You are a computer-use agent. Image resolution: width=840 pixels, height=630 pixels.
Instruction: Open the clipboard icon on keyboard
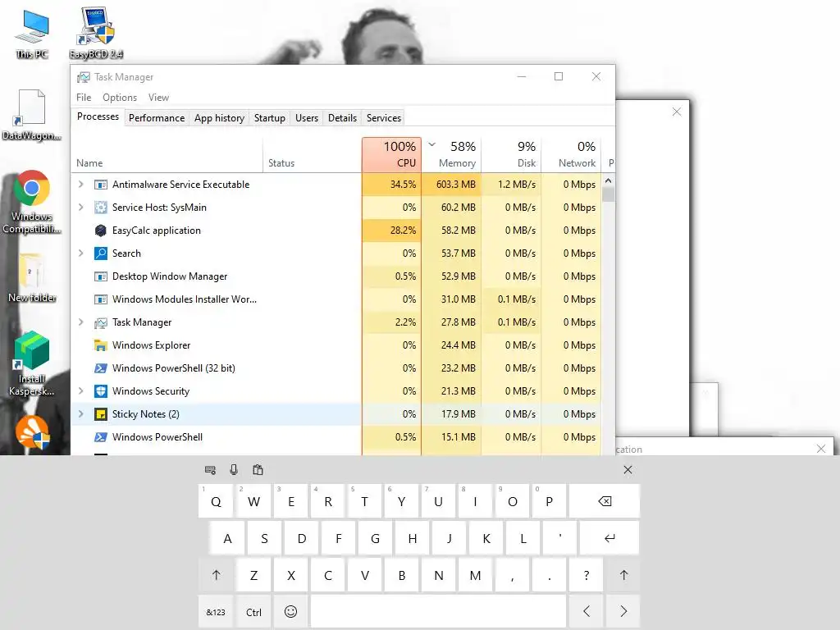click(258, 470)
